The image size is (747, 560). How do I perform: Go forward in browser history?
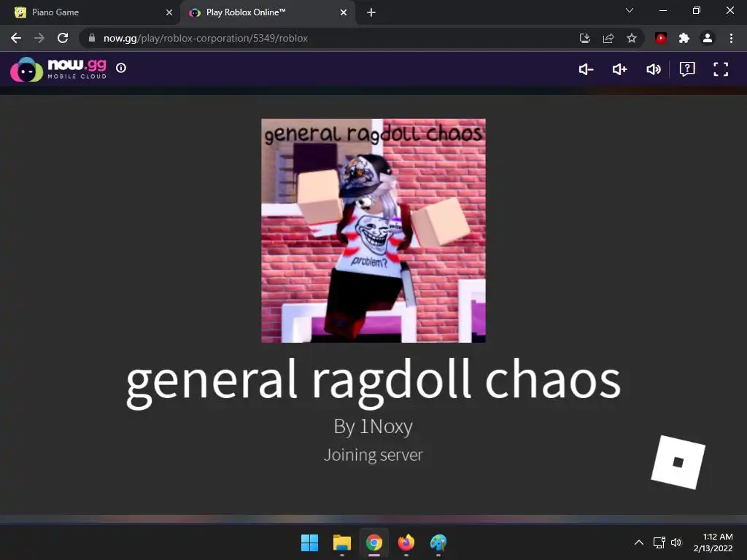39,38
